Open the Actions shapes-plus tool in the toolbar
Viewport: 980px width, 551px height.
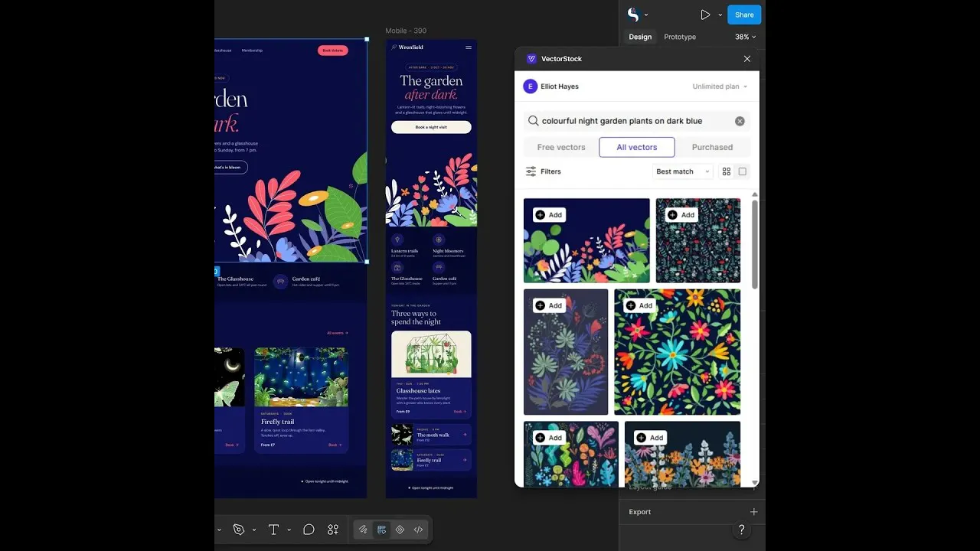[333, 530]
